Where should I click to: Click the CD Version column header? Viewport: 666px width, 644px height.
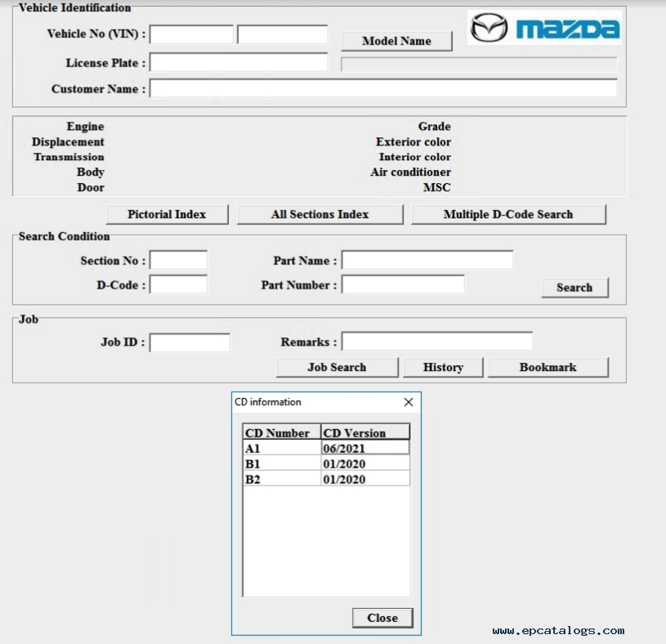point(364,432)
